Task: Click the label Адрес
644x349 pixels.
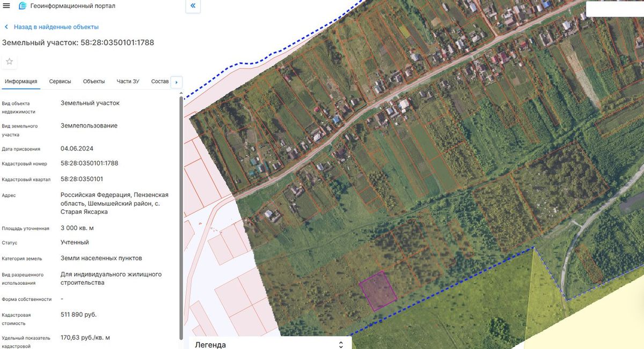Action: [x=9, y=196]
